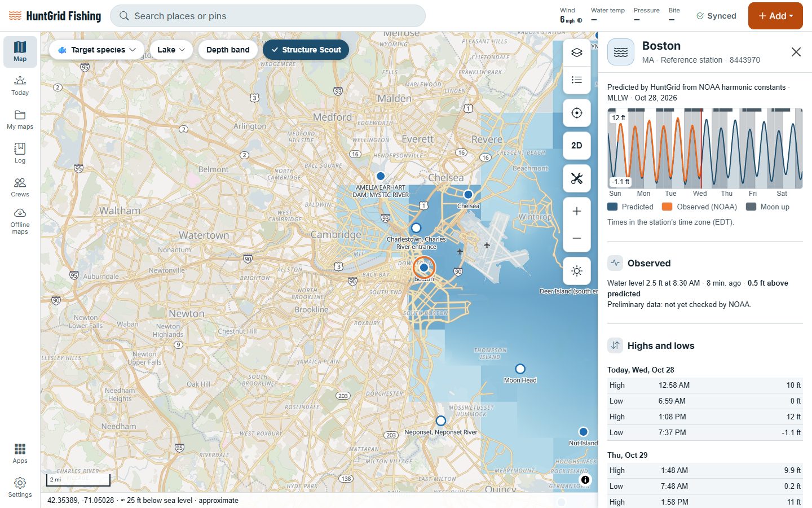Switch the map 2D view toggle
Image resolution: width=812 pixels, height=508 pixels.
click(577, 146)
